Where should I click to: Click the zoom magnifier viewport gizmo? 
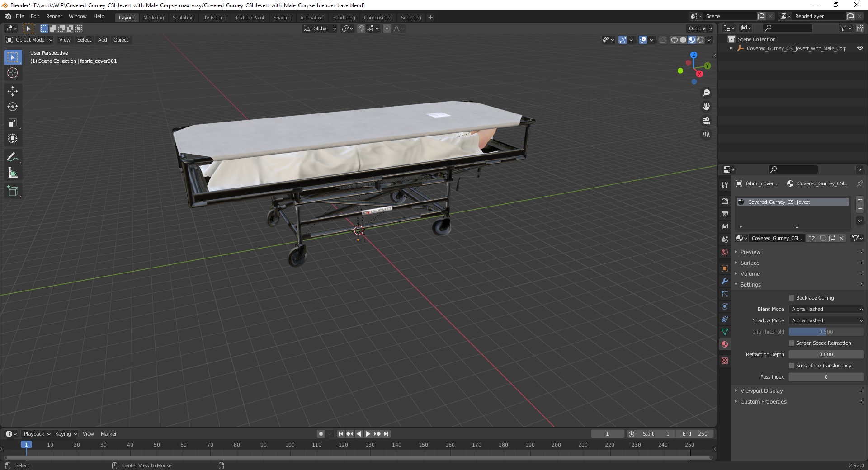click(706, 93)
